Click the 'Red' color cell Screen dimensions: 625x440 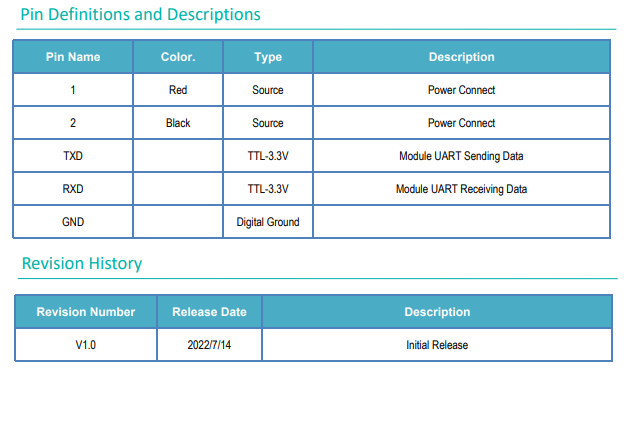[178, 90]
